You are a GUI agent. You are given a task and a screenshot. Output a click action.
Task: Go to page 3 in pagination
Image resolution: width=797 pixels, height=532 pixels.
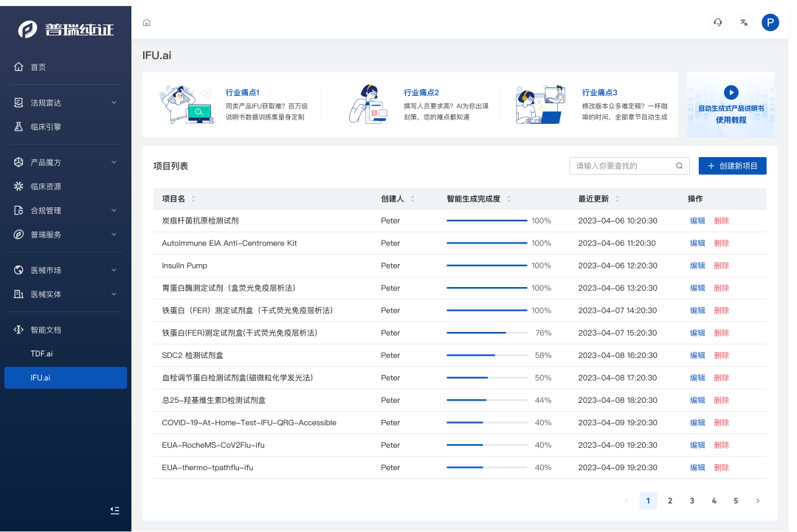(x=691, y=501)
